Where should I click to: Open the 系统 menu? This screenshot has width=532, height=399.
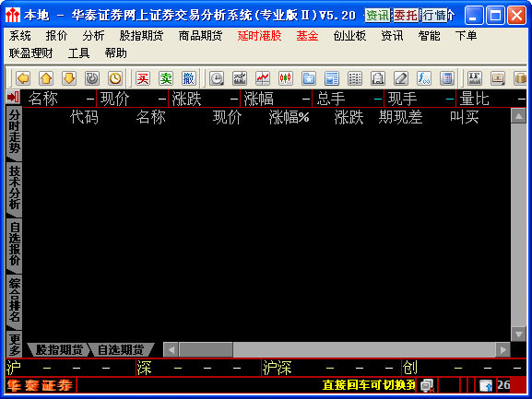pyautogui.click(x=20, y=36)
